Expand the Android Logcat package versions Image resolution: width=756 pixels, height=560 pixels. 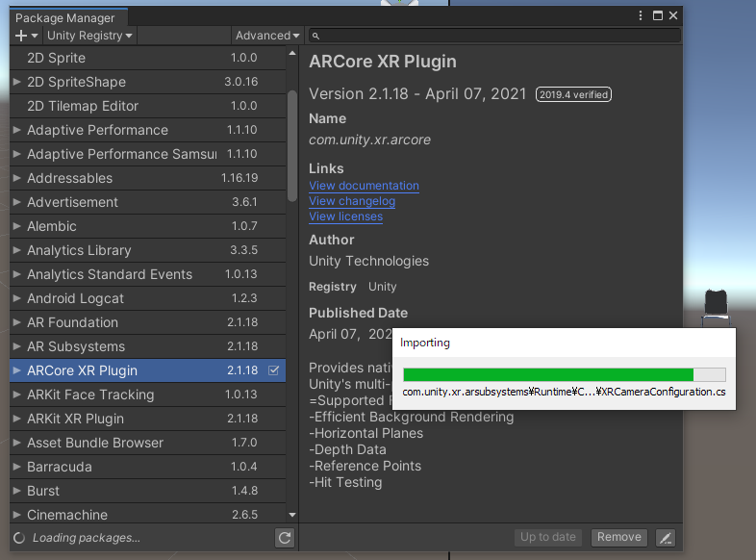pyautogui.click(x=17, y=298)
